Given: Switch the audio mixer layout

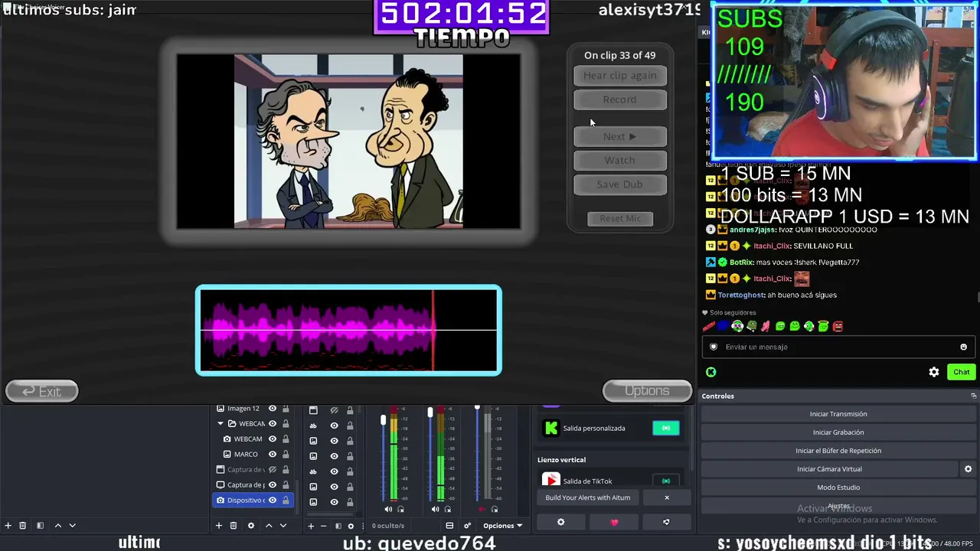Looking at the screenshot, I should tap(449, 526).
